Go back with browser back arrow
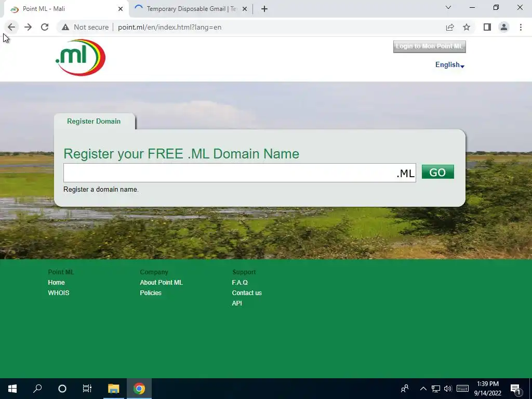532x399 pixels. 11,27
